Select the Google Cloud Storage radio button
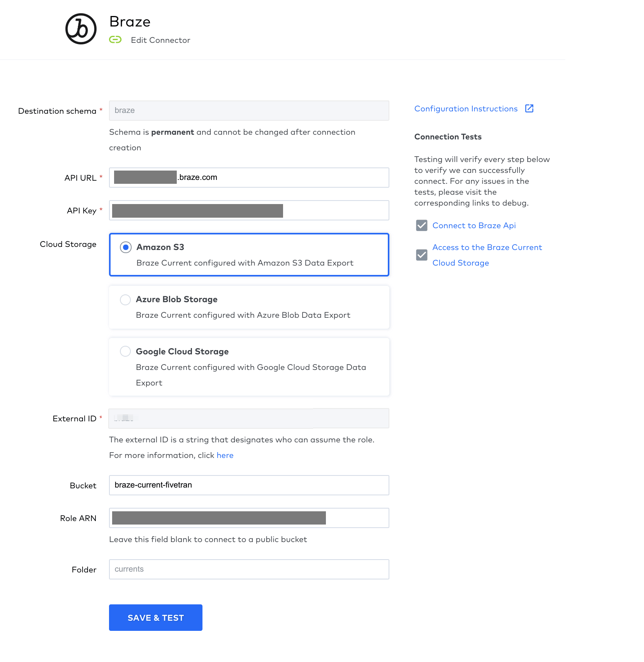This screenshot has width=644, height=662. tap(125, 351)
